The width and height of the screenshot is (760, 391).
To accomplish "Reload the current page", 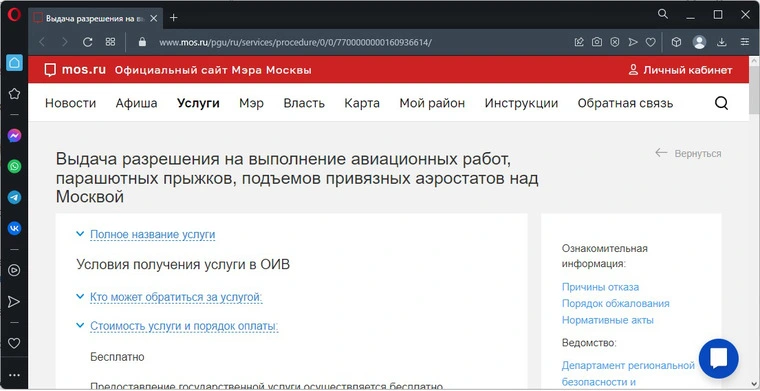I will (87, 42).
